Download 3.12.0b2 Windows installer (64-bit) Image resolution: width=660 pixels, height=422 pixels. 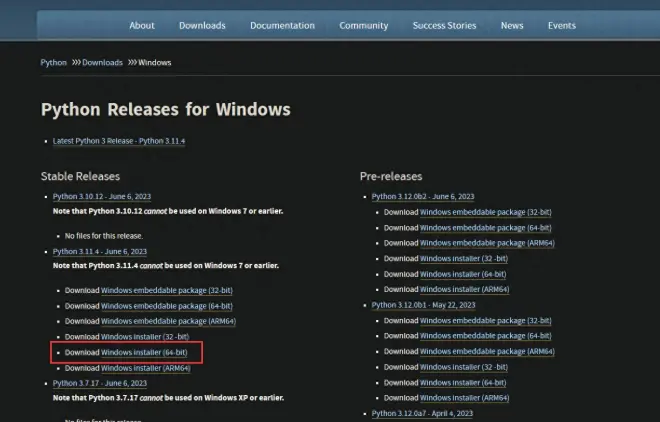pyautogui.click(x=463, y=274)
